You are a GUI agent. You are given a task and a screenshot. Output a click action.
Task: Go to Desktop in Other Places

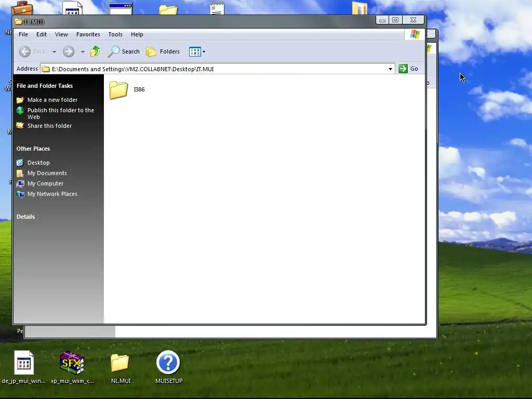tap(38, 163)
